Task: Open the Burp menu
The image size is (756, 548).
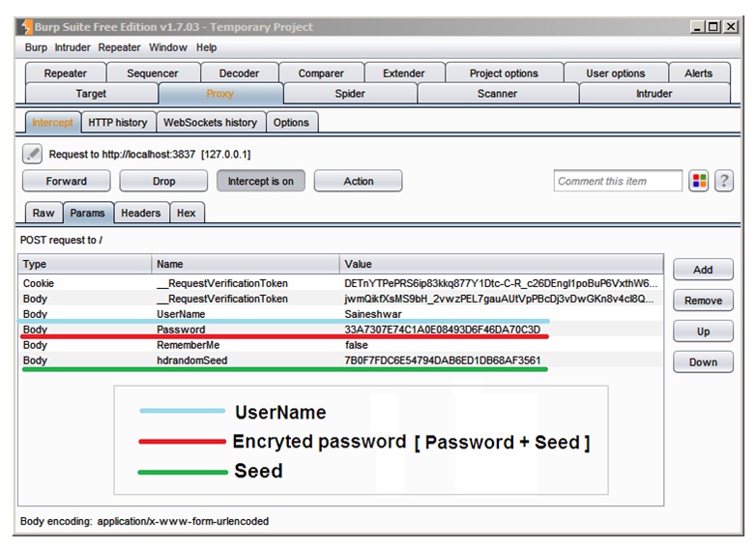Action: [36, 47]
